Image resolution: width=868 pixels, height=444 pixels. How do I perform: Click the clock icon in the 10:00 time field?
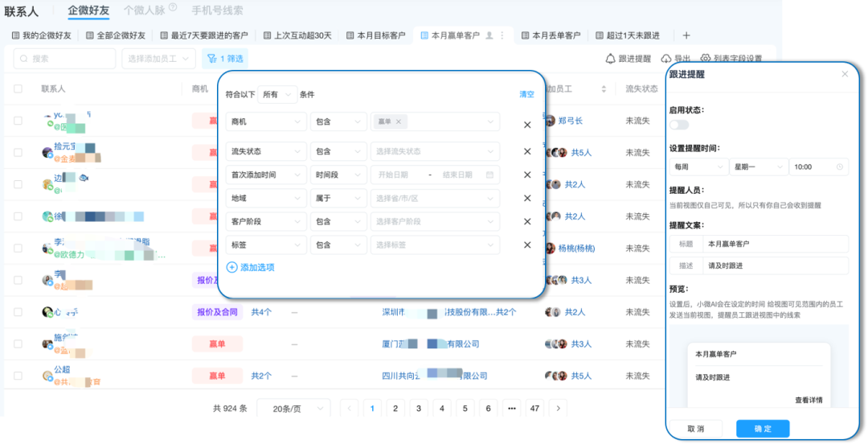coord(840,166)
